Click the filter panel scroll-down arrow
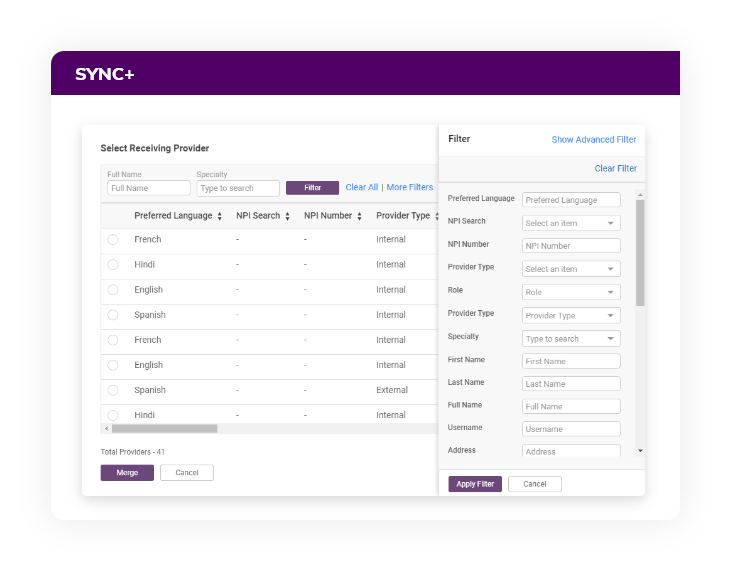The width and height of the screenshot is (731, 571). point(640,451)
